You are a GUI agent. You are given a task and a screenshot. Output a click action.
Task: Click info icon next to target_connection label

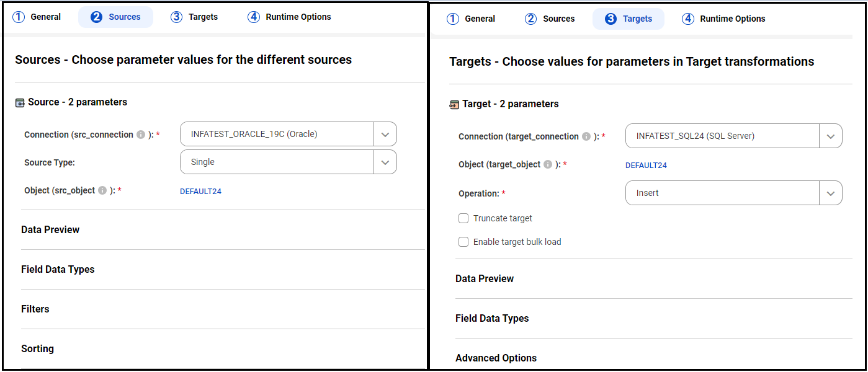pyautogui.click(x=586, y=136)
